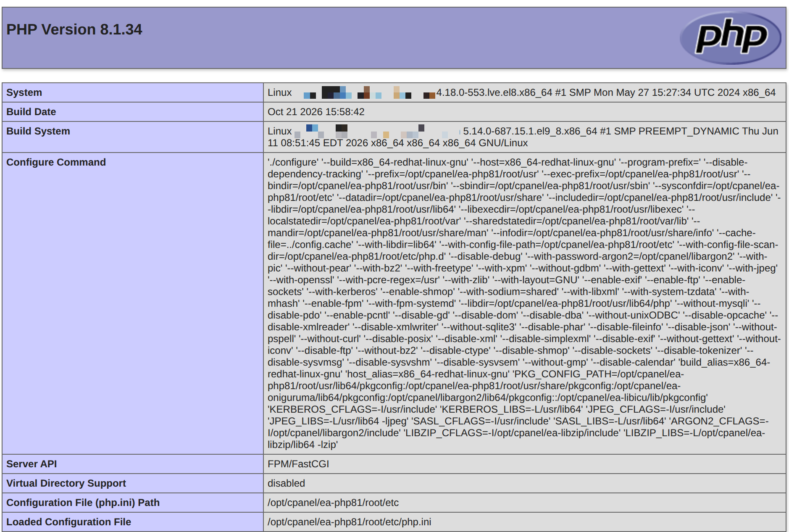Image resolution: width=789 pixels, height=532 pixels.
Task: Select the '/opt/cpanel/ea-php81/root/etc' path value
Action: [333, 503]
